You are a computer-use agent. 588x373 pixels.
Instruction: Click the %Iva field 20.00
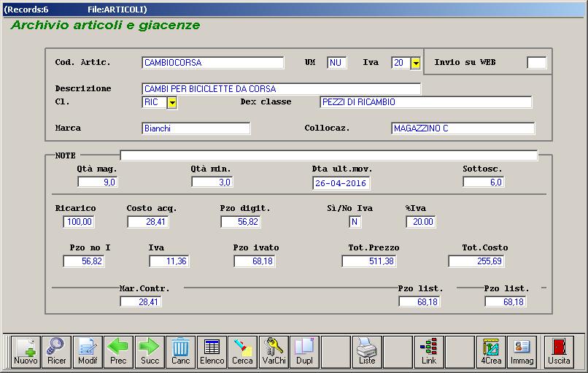point(421,222)
